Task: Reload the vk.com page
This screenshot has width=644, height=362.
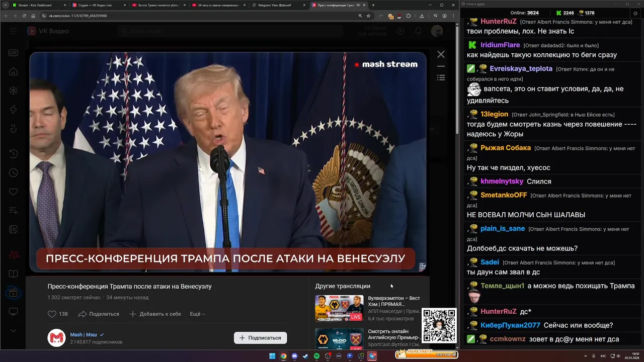Action: point(24,16)
